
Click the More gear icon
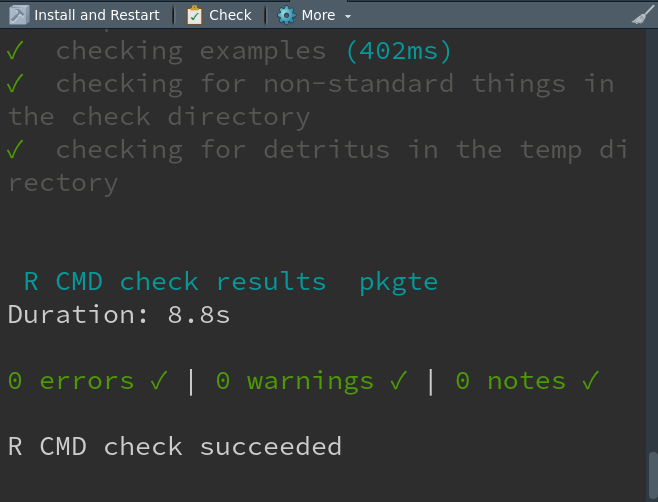click(x=287, y=15)
